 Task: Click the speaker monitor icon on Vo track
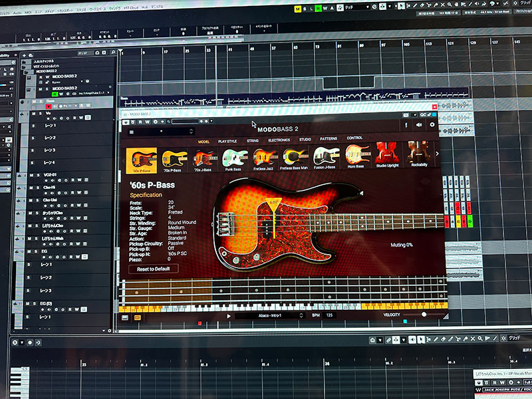click(x=55, y=118)
